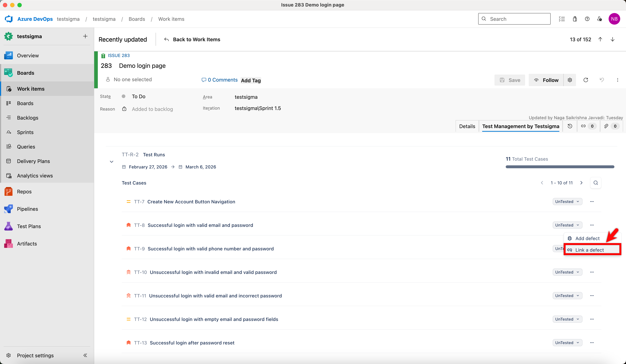This screenshot has height=364, width=626.
Task: Open Pipelines in sidebar
Action: (47, 209)
